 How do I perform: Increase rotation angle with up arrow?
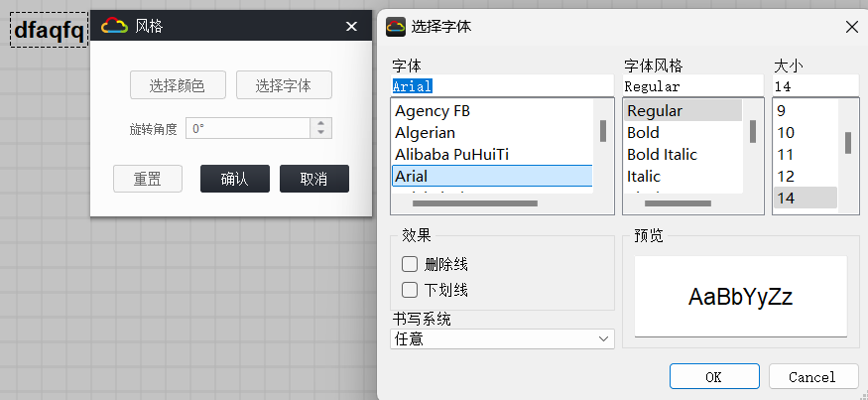click(x=321, y=123)
